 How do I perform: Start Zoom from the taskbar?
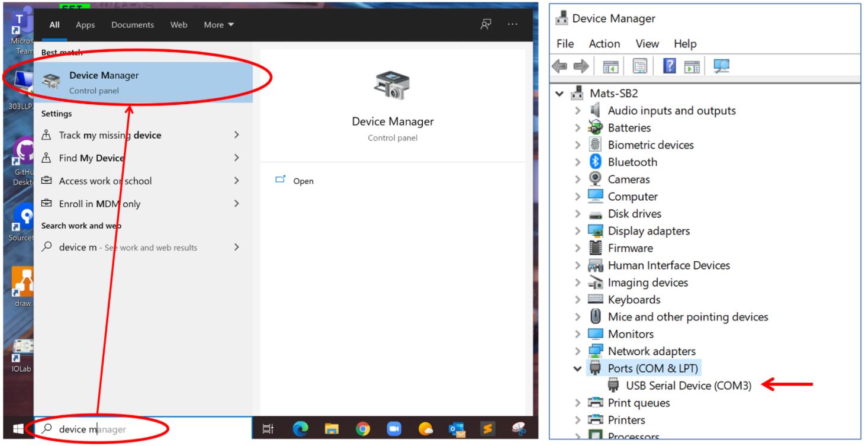click(394, 428)
